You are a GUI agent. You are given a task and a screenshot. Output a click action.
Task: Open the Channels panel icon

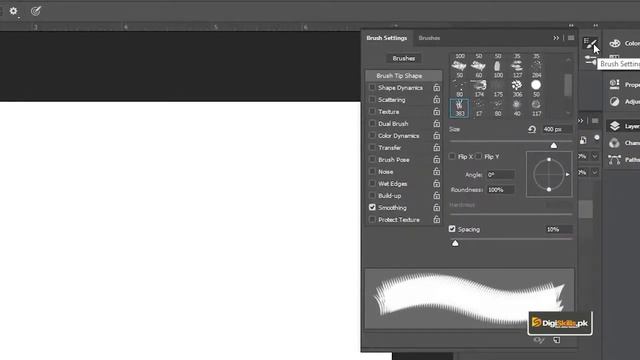click(615, 143)
